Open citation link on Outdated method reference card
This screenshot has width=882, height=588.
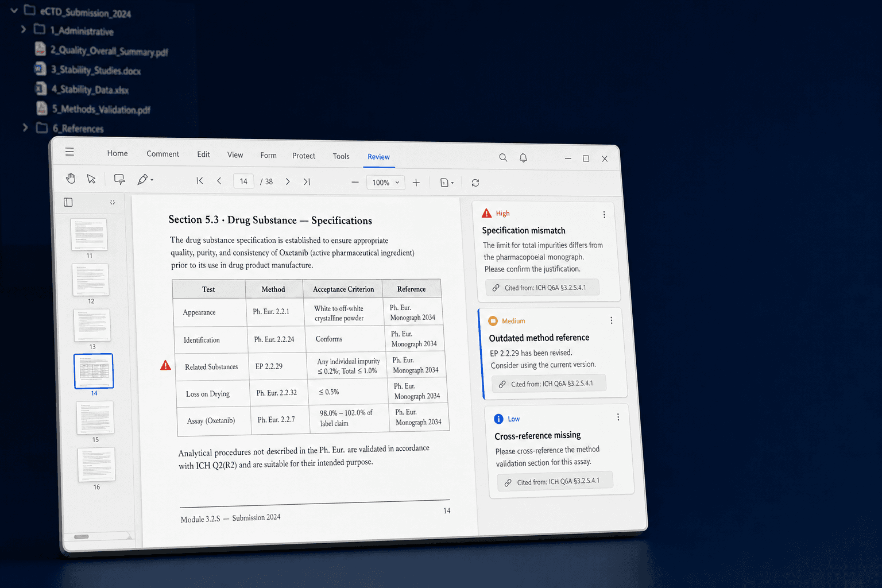tap(549, 384)
